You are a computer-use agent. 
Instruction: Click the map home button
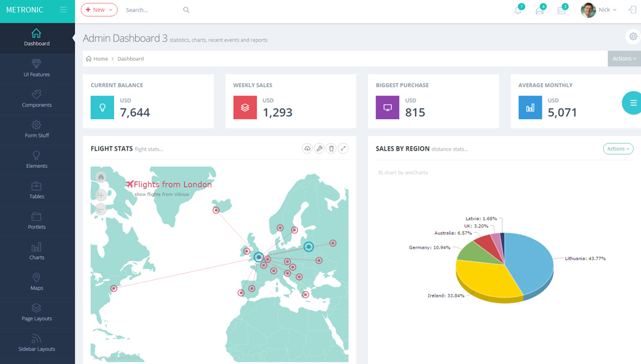[x=101, y=177]
